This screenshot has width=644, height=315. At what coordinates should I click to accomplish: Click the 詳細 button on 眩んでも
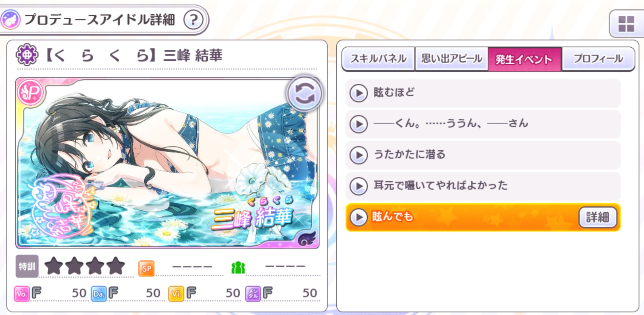tap(598, 217)
